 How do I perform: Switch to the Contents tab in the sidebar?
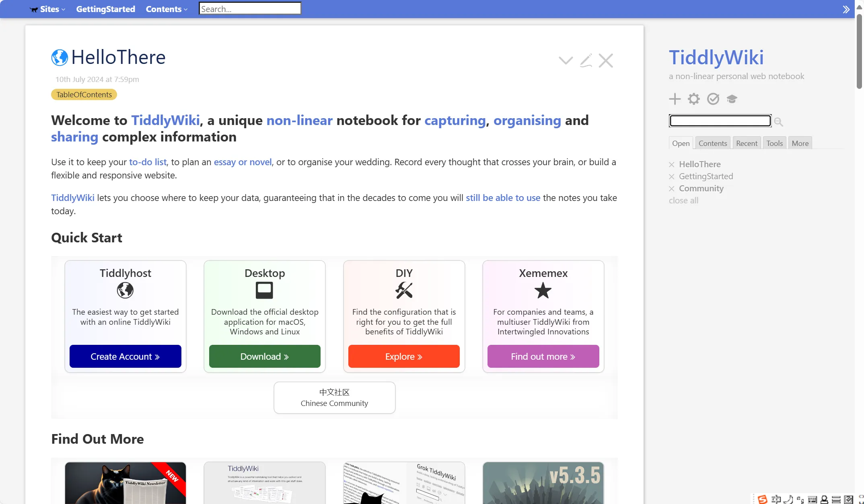tap(713, 143)
